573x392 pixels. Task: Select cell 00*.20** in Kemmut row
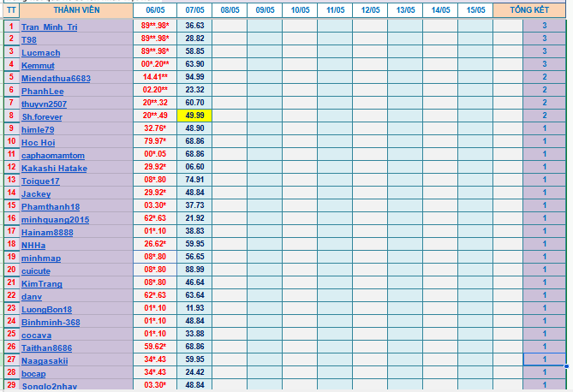pyautogui.click(x=155, y=64)
